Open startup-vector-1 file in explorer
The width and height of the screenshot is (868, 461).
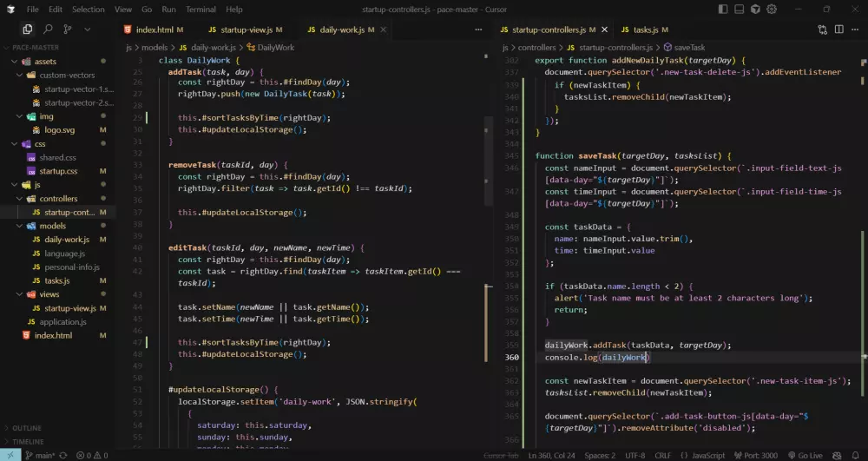tap(79, 89)
